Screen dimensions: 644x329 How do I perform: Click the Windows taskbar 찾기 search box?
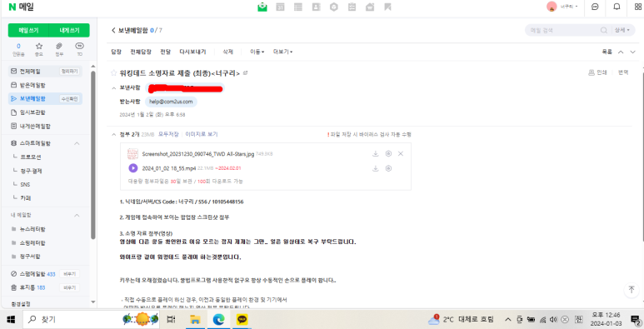tap(90, 320)
